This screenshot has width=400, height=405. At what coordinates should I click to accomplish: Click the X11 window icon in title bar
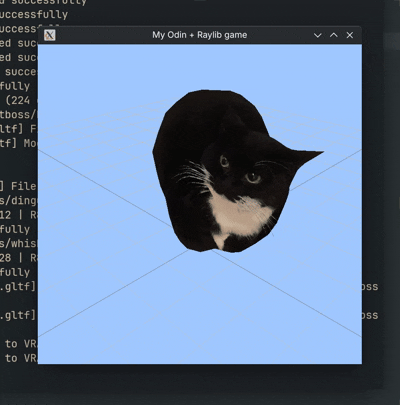point(50,35)
